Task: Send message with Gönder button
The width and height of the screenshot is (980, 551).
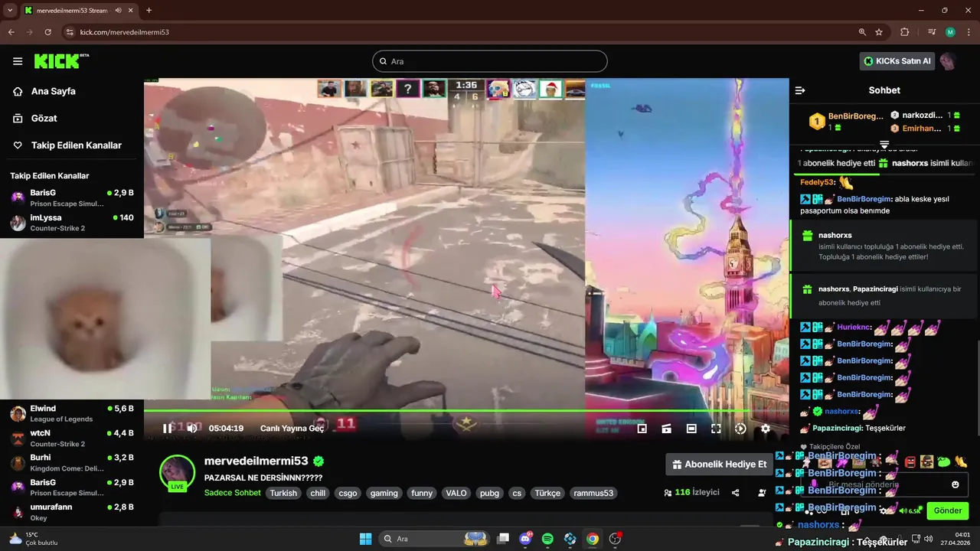Action: 947,510
